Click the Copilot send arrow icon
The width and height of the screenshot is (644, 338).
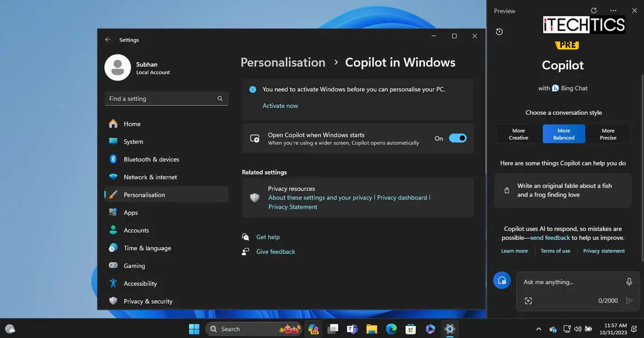629,301
